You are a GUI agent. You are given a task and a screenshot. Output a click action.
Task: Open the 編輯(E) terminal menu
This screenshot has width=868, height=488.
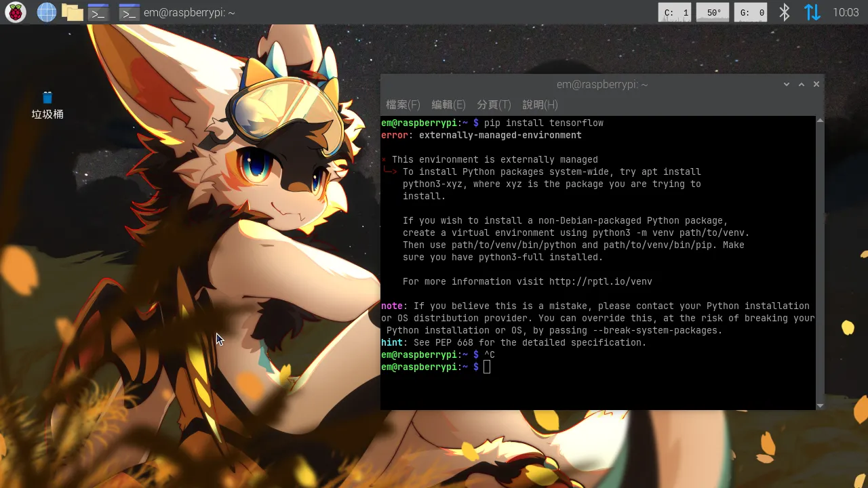pyautogui.click(x=448, y=104)
